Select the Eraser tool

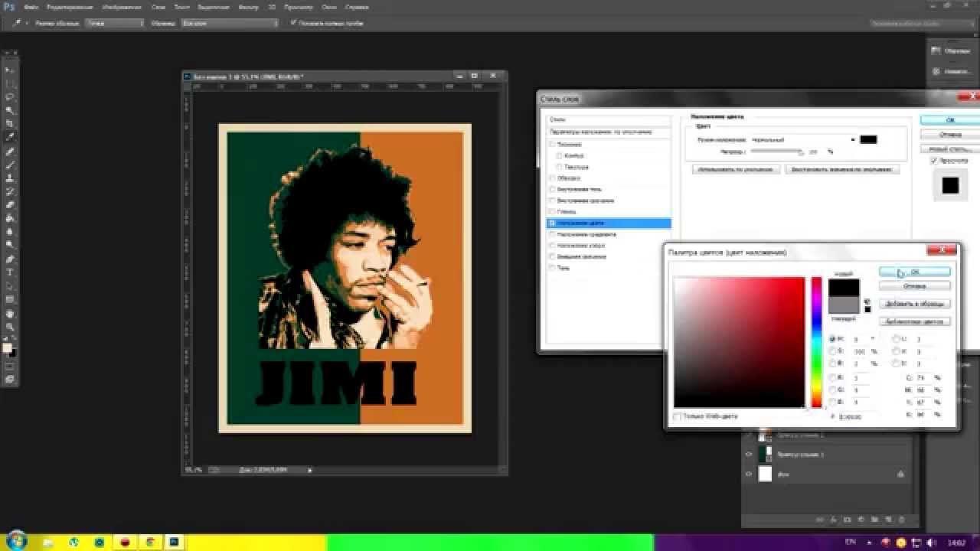click(x=10, y=204)
